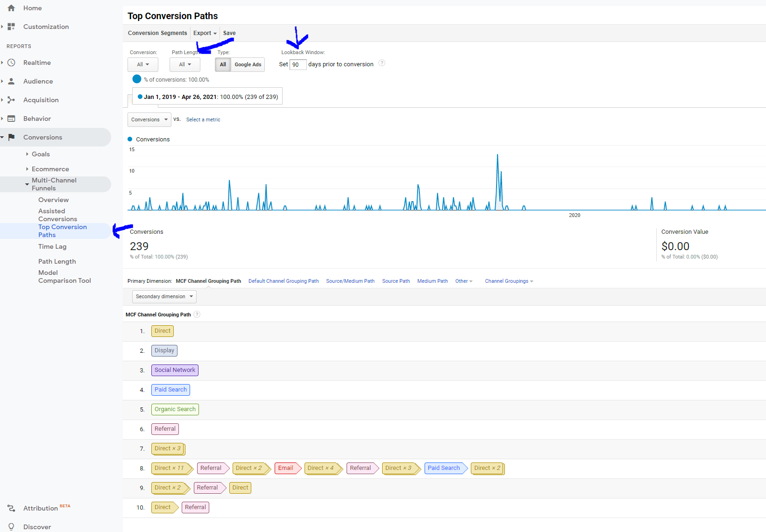Click the Attribution beta icon
Image resolution: width=766 pixels, height=532 pixels.
pos(11,508)
